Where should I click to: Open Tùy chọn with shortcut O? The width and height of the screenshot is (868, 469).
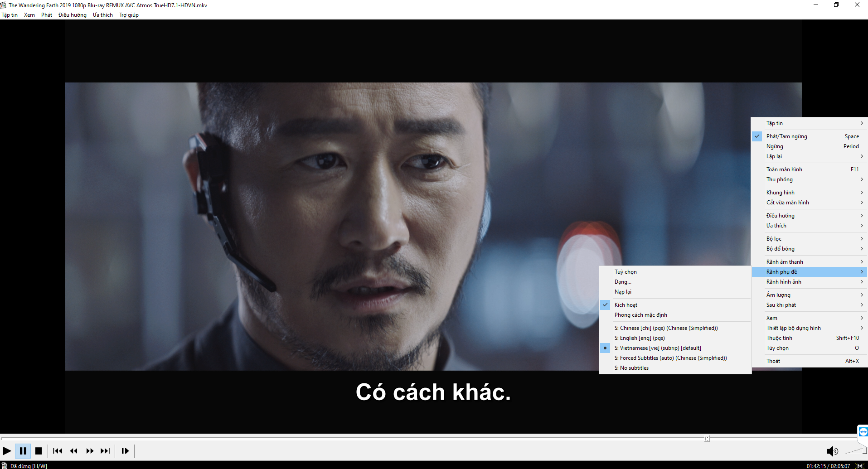pos(810,348)
